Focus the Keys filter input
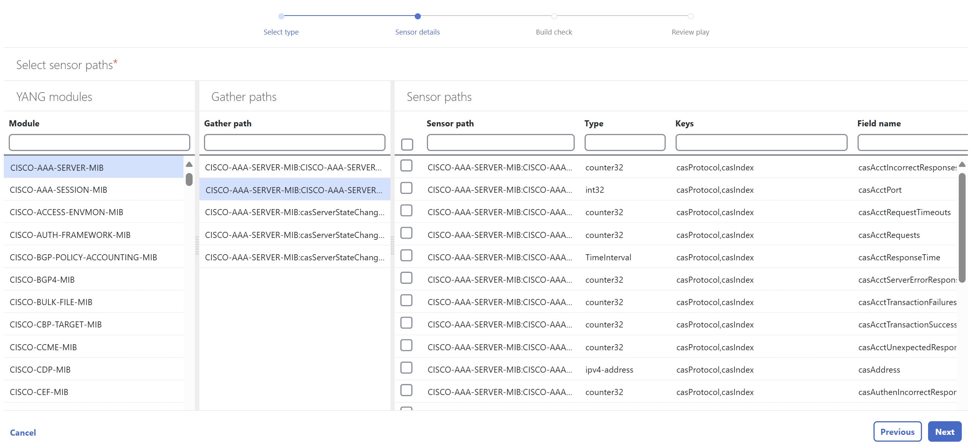Viewport: 980px width, 447px height. 761,143
